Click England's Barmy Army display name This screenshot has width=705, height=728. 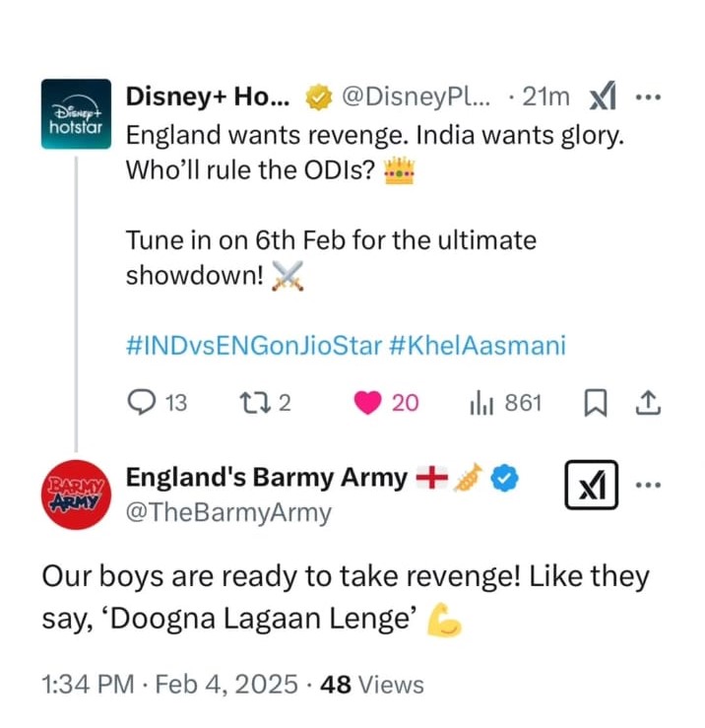pyautogui.click(x=266, y=479)
